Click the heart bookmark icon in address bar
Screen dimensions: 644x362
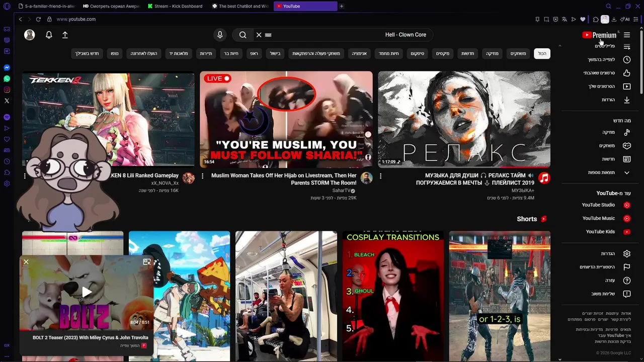pyautogui.click(x=583, y=19)
